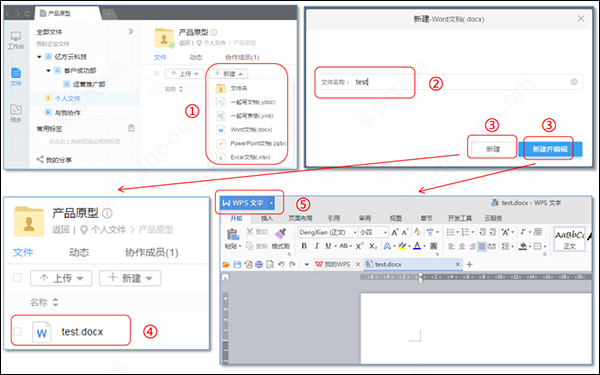Collapse the 客户成功部 tree node arrow
600x375 pixels.
click(x=48, y=71)
